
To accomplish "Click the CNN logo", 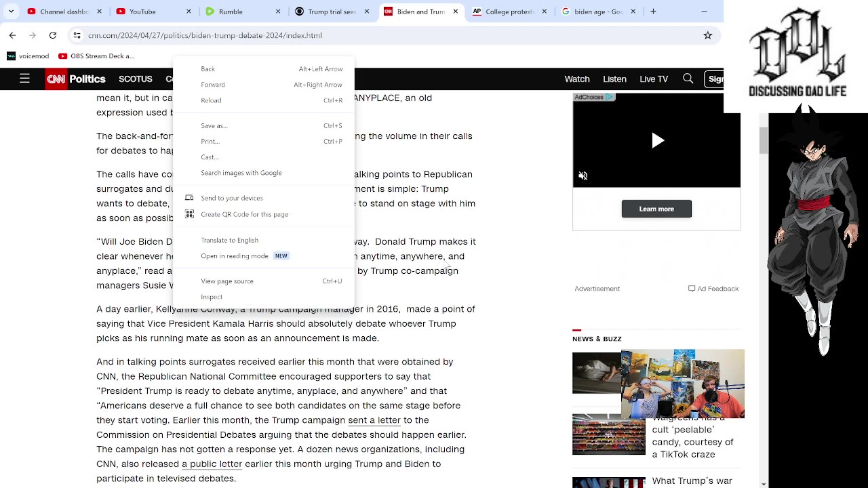I will coord(56,79).
